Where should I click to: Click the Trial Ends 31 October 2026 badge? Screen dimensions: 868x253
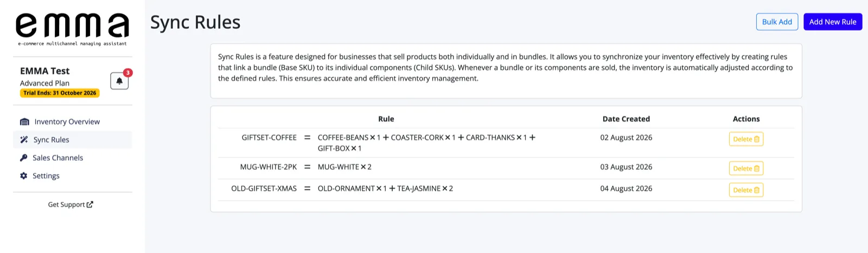pyautogui.click(x=60, y=93)
